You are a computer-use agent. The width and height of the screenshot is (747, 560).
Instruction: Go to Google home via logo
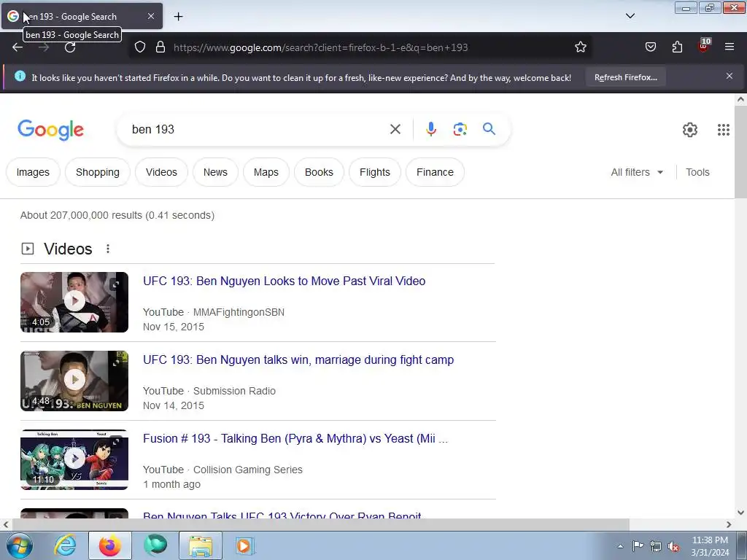[50, 130]
